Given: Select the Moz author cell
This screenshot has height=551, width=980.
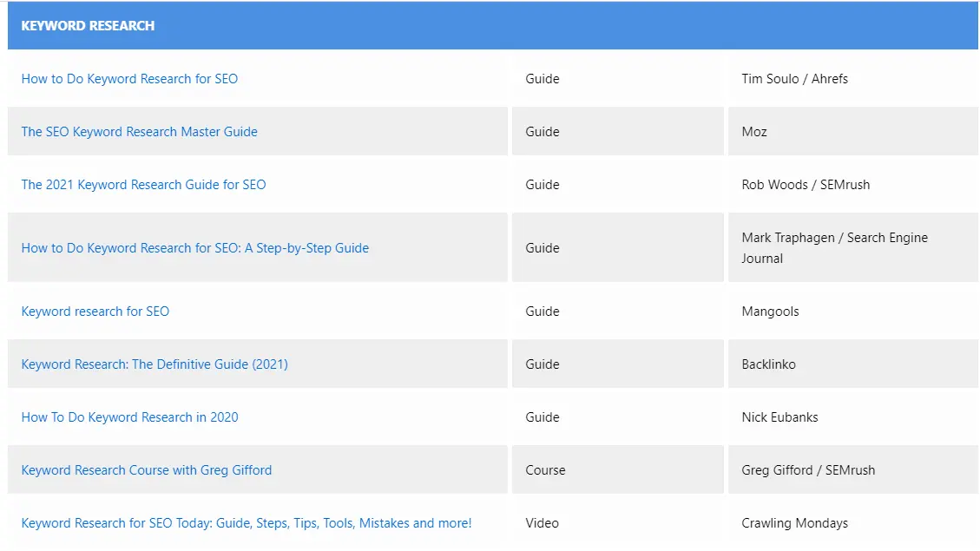Looking at the screenshot, I should 754,132.
